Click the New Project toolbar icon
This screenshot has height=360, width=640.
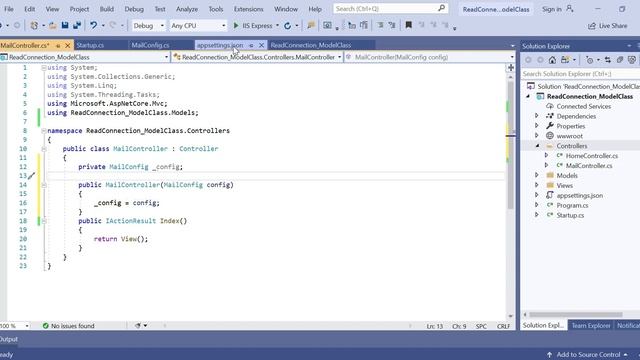point(34,25)
